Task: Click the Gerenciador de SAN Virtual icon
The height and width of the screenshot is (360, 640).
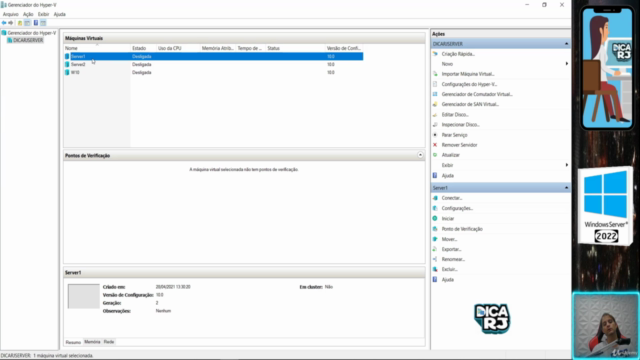Action: point(435,104)
